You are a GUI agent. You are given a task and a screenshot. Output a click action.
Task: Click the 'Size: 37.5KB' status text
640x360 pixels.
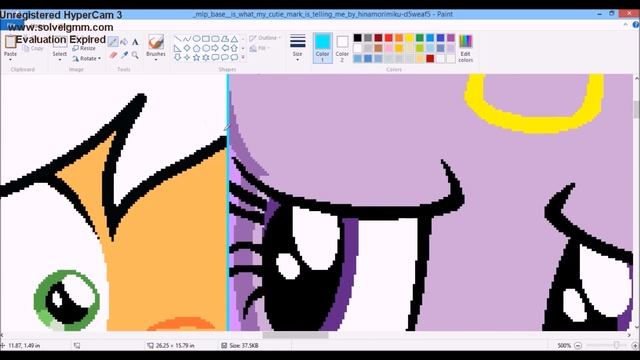pos(244,346)
